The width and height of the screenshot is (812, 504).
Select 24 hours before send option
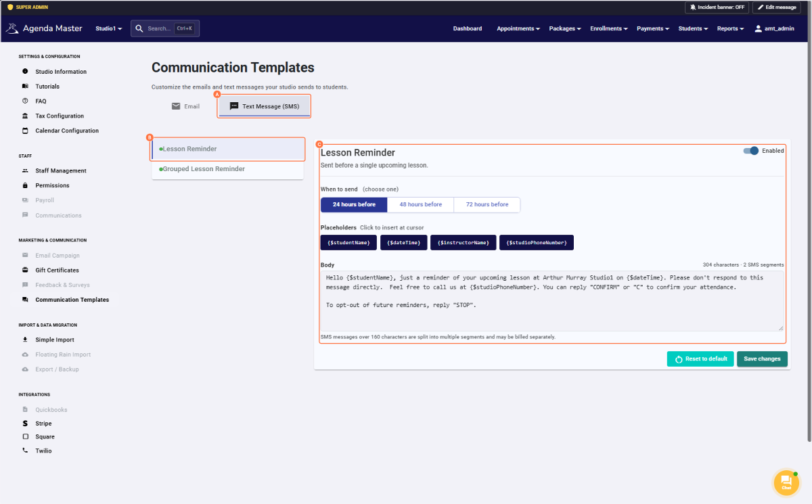[354, 204]
